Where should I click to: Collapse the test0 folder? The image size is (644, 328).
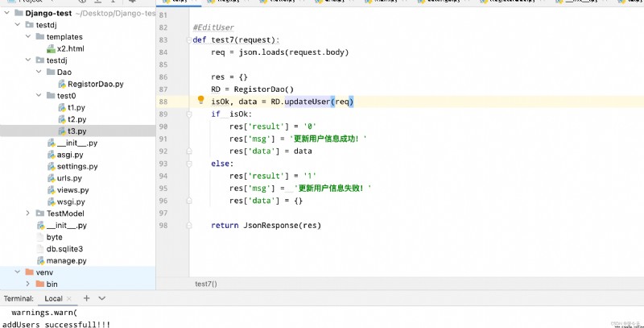pyautogui.click(x=39, y=96)
